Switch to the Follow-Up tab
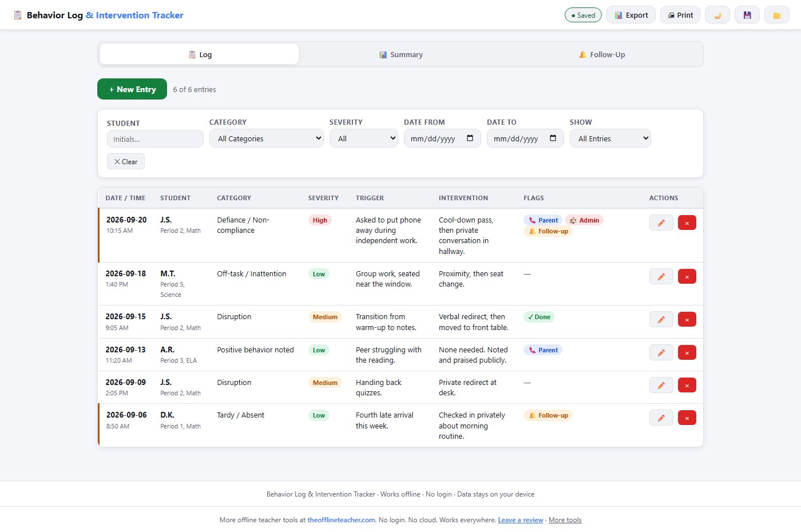 tap(602, 54)
